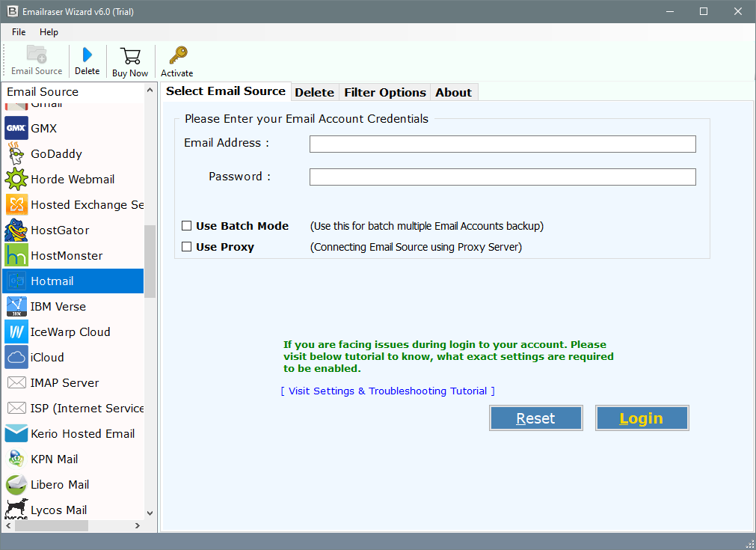Select GMX text in the list
The width and height of the screenshot is (756, 550).
click(x=44, y=129)
